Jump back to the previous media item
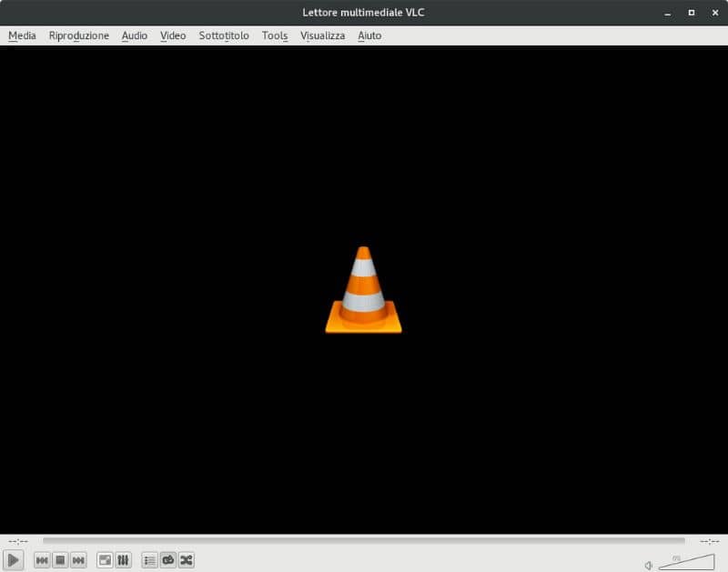This screenshot has width=728, height=572. pyautogui.click(x=42, y=560)
